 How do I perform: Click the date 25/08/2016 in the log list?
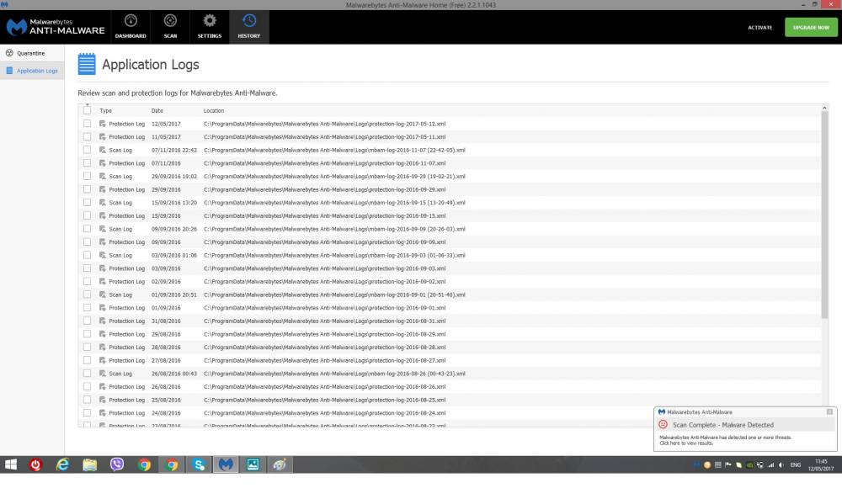tap(166, 400)
